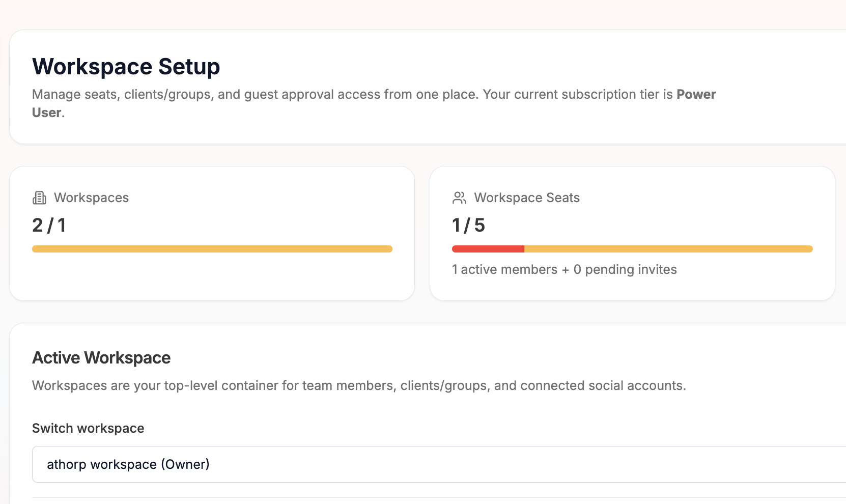Click the Workspaces building icon
Image resolution: width=846 pixels, height=504 pixels.
pyautogui.click(x=39, y=198)
